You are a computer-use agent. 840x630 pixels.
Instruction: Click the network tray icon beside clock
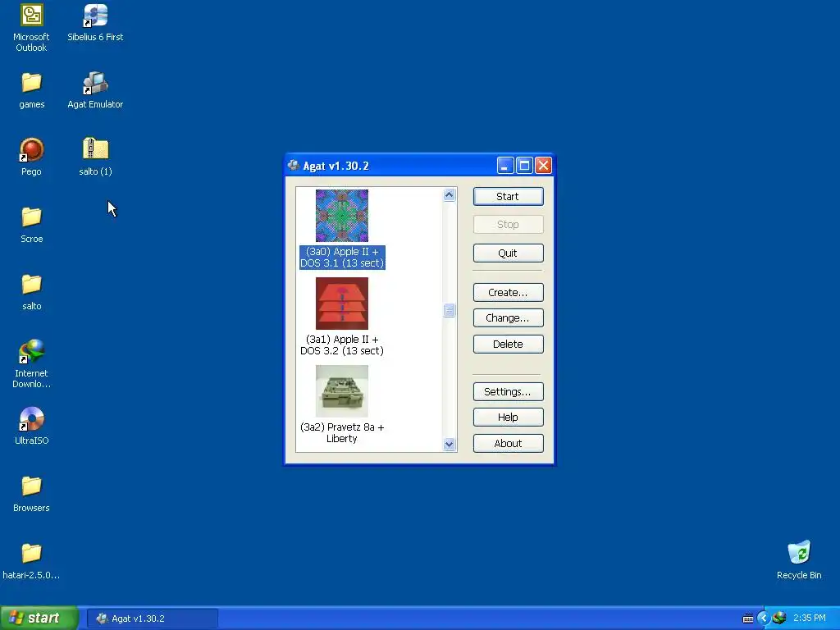(x=780, y=619)
